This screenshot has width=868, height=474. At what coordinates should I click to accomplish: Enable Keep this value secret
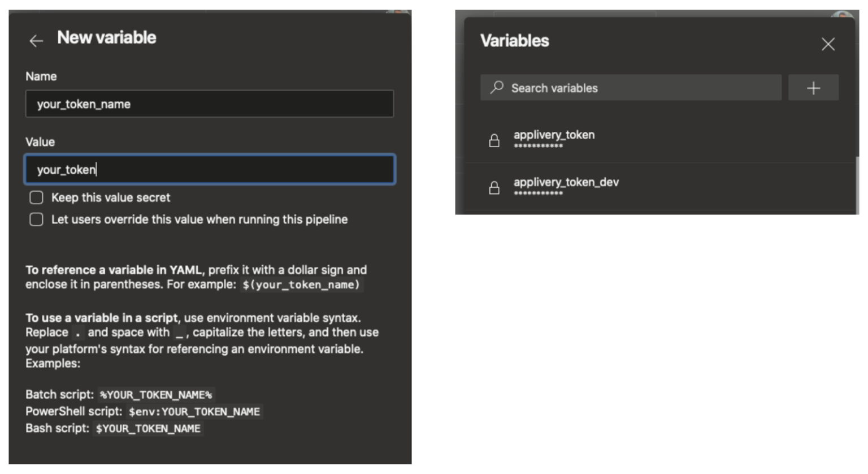pos(36,197)
